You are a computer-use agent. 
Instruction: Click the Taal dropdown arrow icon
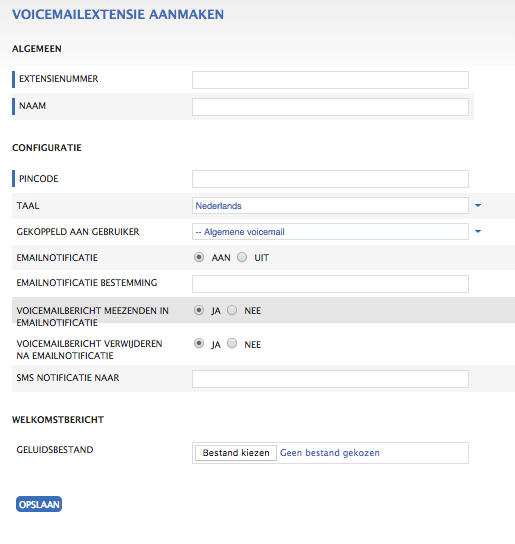pyautogui.click(x=478, y=205)
